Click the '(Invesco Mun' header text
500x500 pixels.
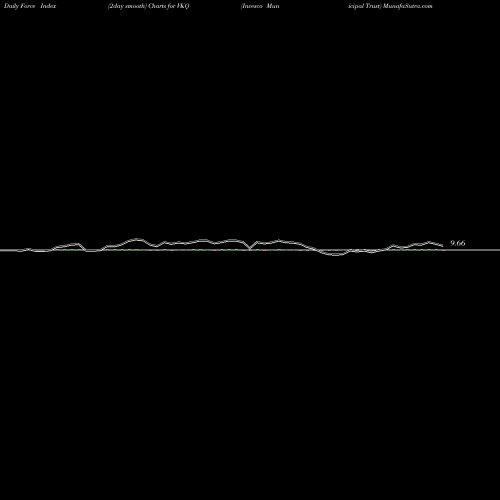(x=260, y=6)
